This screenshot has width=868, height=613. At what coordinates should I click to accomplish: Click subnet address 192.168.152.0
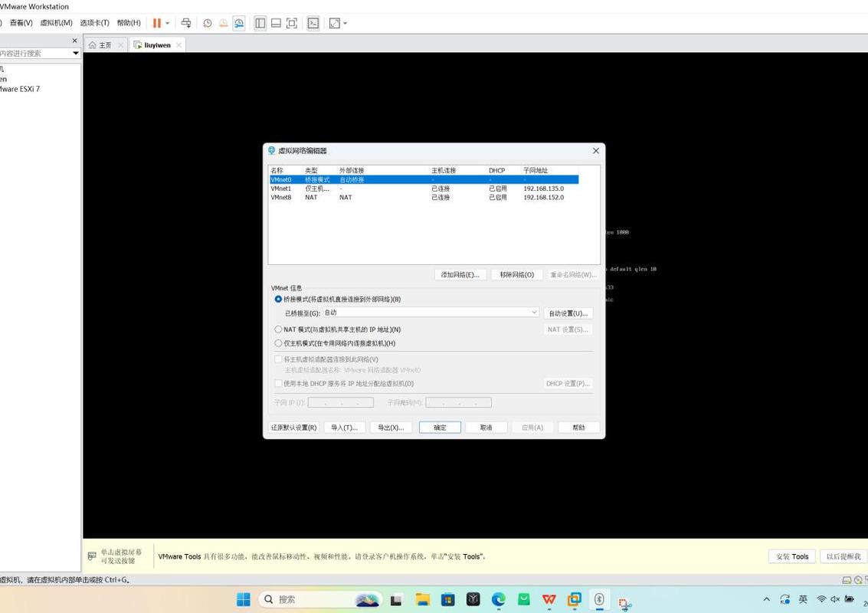(544, 197)
